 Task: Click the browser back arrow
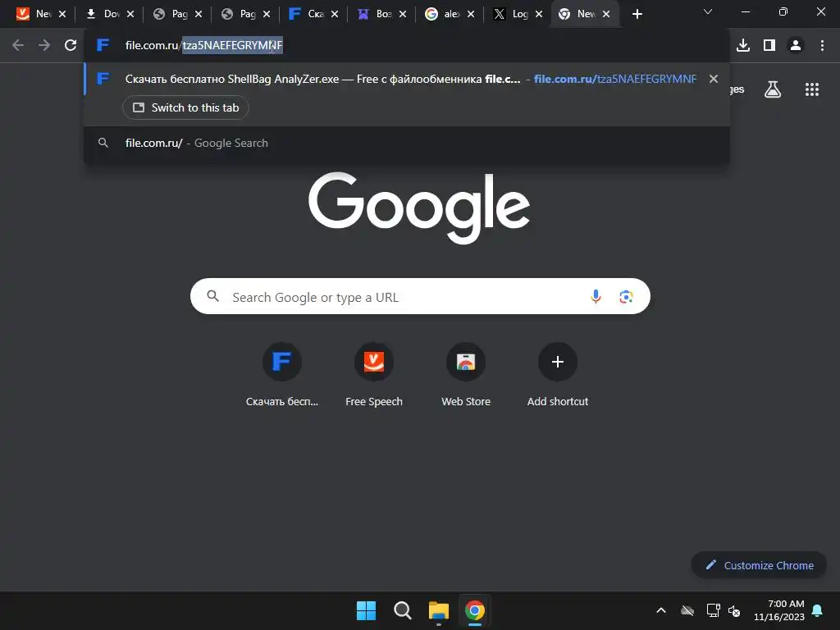pyautogui.click(x=18, y=46)
